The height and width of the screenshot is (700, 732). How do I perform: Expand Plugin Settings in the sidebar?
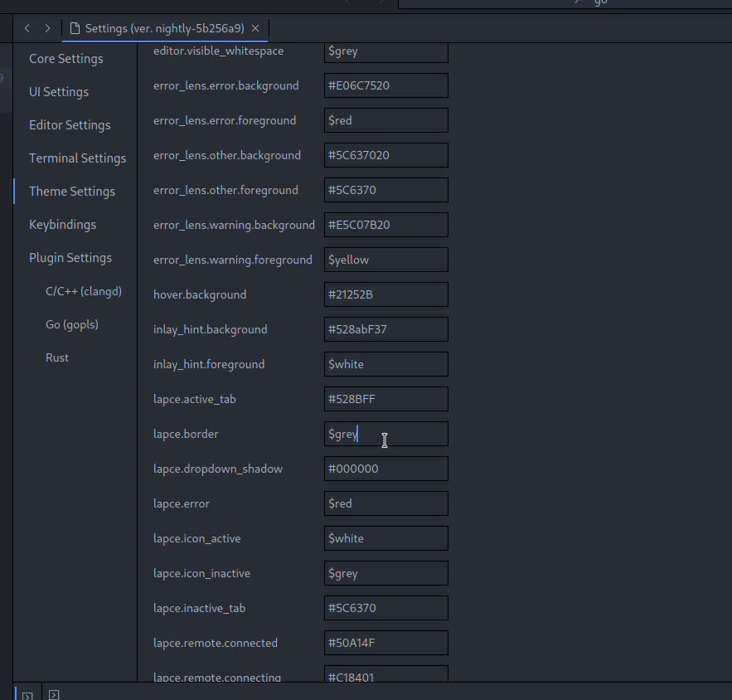[70, 257]
